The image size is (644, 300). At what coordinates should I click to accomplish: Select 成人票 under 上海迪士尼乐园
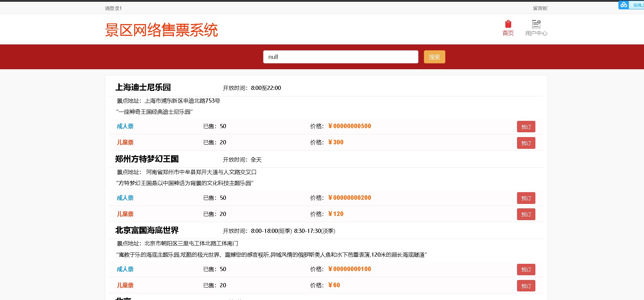click(125, 126)
